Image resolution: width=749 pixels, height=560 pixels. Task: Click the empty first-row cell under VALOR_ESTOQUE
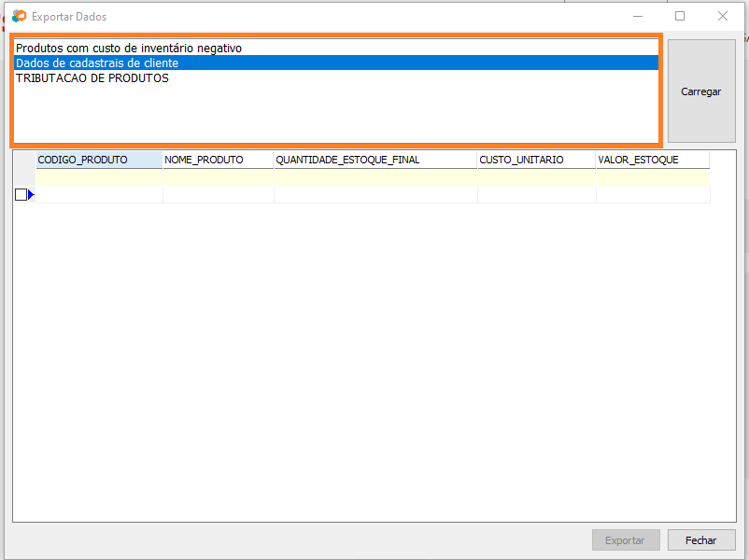click(x=652, y=195)
